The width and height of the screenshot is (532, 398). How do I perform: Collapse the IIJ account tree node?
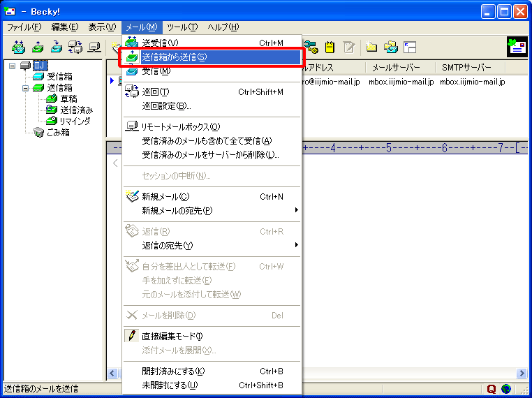click(12, 66)
